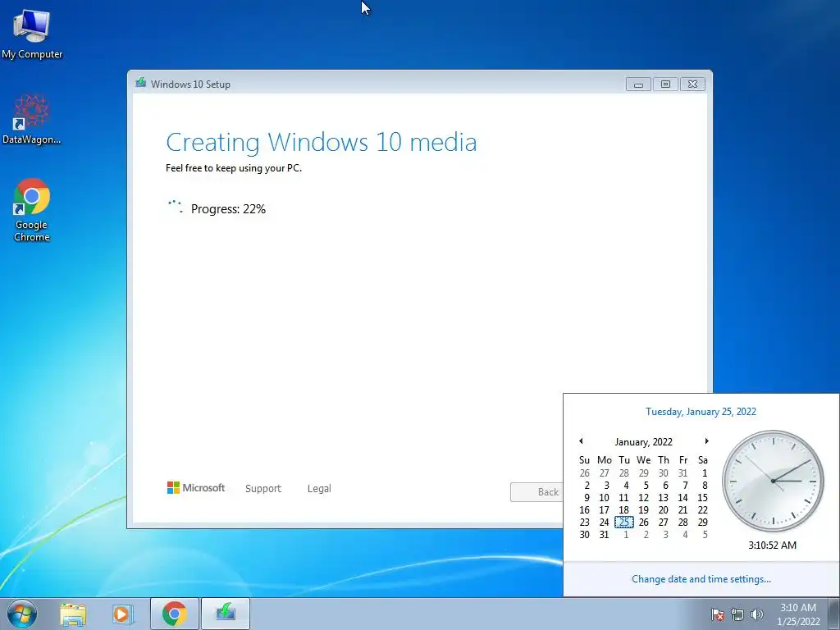
Task: Open the DataWagon desktop shortcut
Action: coord(32,119)
